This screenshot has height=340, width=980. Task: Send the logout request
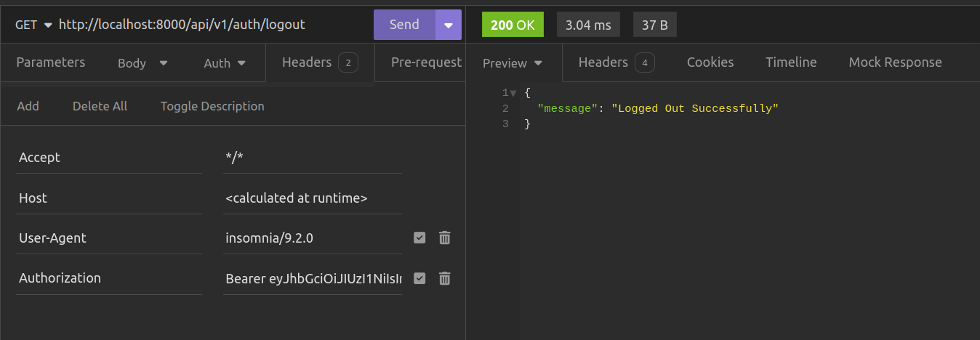[404, 25]
